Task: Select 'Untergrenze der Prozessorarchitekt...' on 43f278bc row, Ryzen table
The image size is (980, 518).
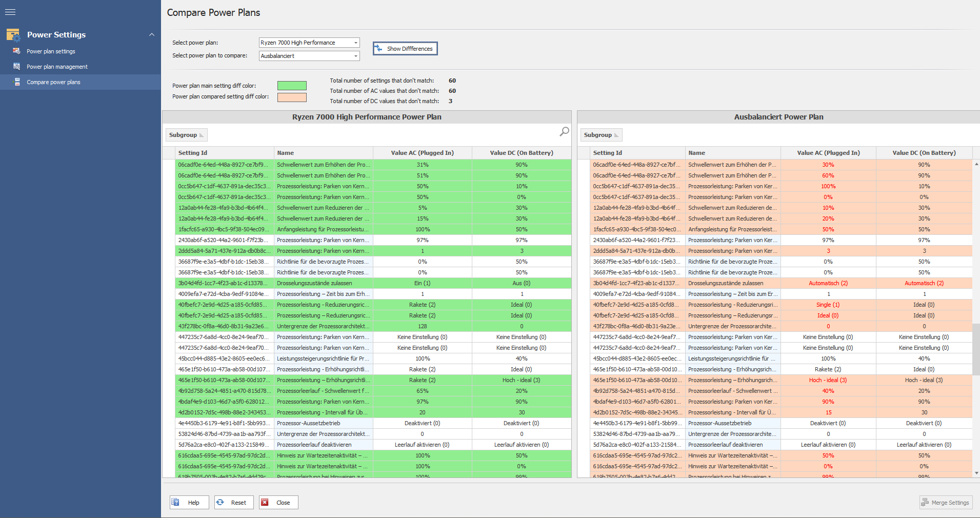Action: pos(324,326)
